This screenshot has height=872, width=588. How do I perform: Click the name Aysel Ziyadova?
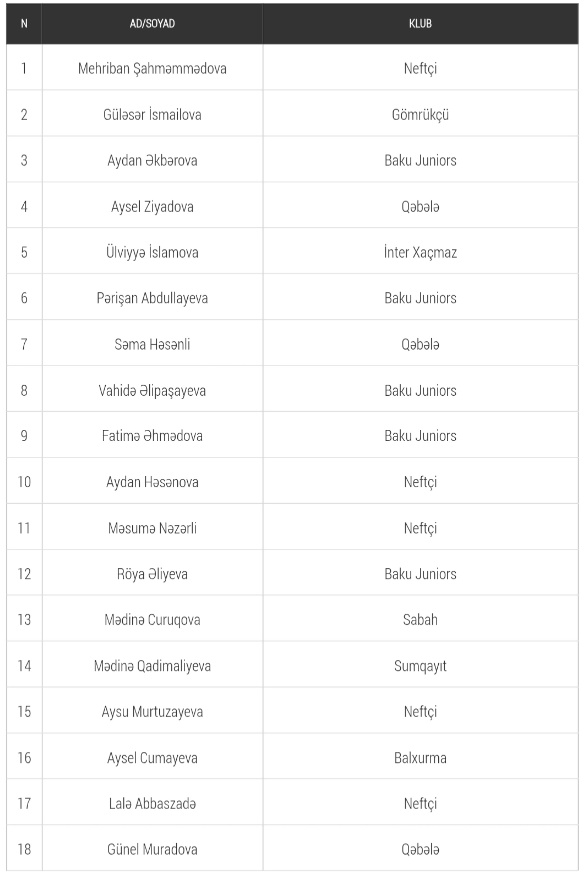pos(152,207)
